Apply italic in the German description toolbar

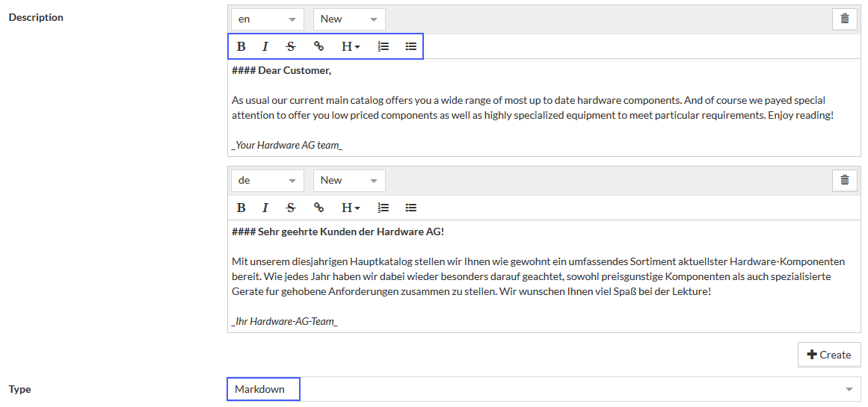265,208
